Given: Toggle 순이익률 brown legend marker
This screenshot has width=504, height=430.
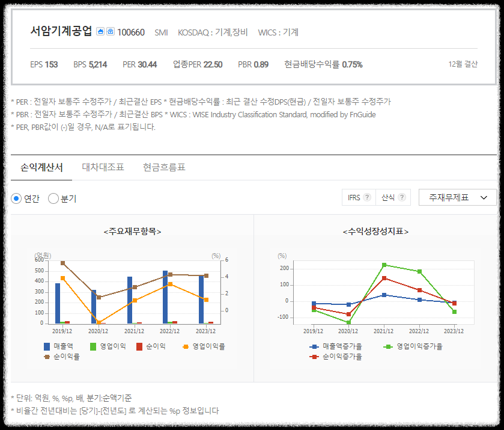Looking at the screenshot, I should 47,357.
